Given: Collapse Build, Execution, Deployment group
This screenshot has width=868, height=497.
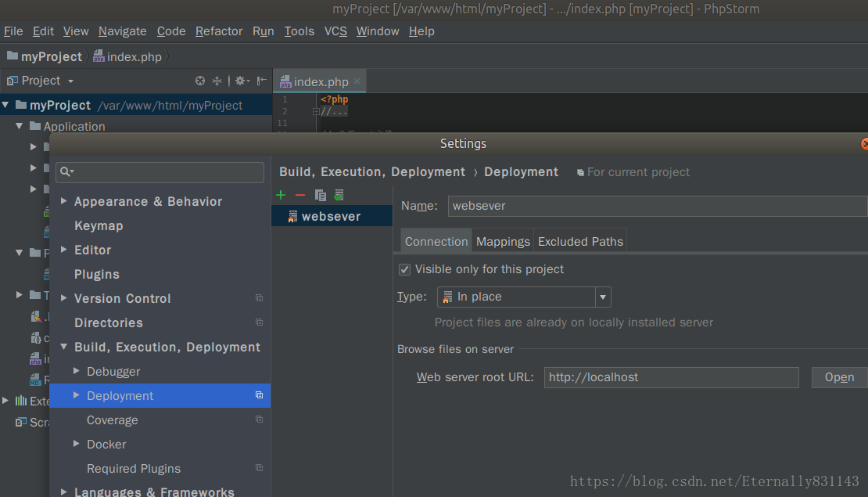Looking at the screenshot, I should 63,347.
